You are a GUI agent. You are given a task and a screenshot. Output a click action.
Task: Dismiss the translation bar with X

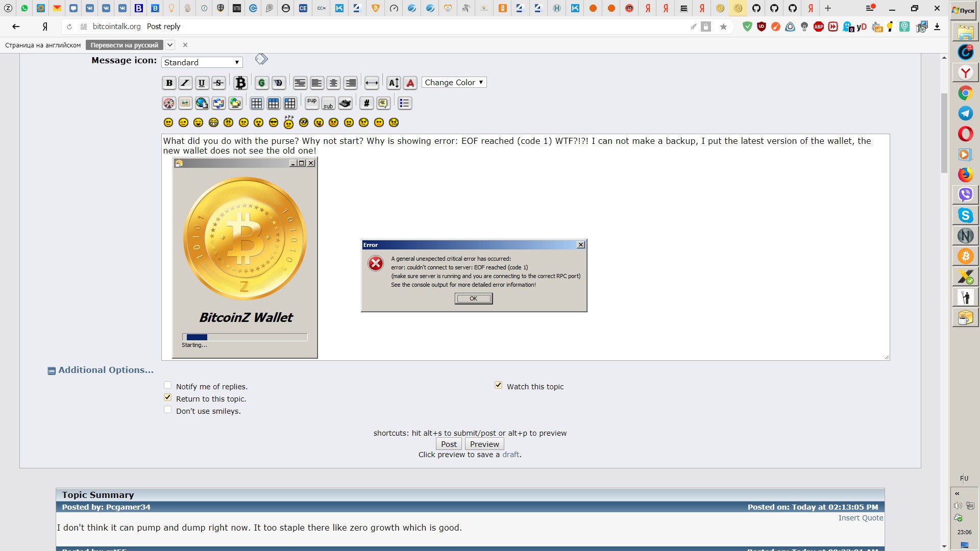click(185, 45)
